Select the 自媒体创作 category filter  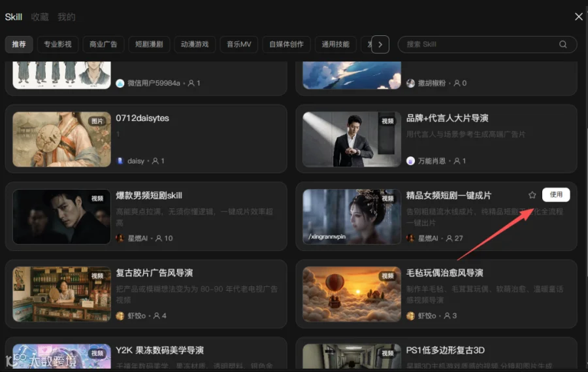(x=287, y=44)
